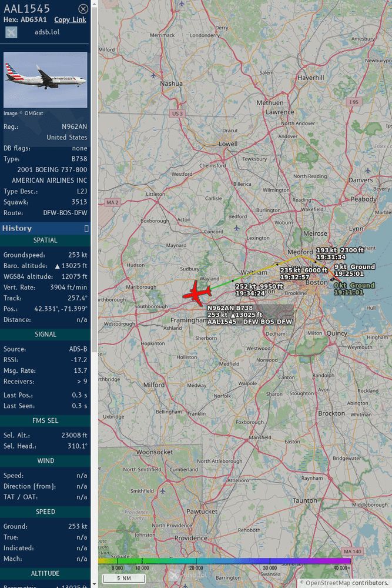Select the red aircraft icon on map

pyautogui.click(x=197, y=293)
